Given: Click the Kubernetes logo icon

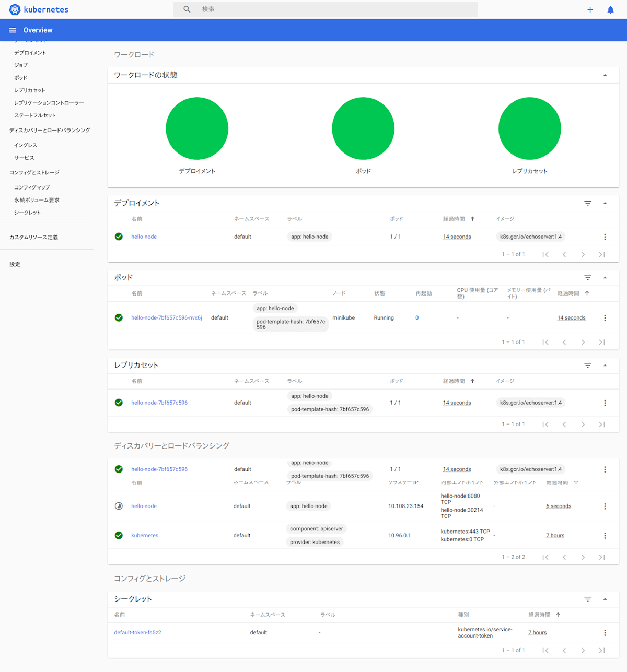Looking at the screenshot, I should pyautogui.click(x=15, y=9).
